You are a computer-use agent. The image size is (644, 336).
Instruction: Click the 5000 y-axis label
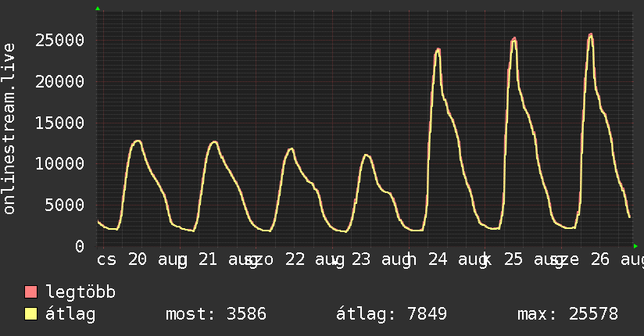(x=65, y=205)
